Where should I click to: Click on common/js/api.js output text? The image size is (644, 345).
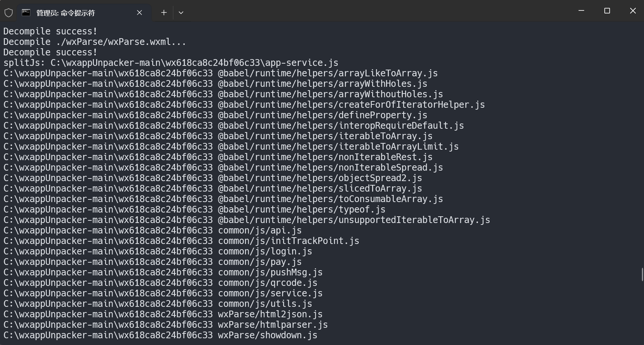pyautogui.click(x=260, y=230)
